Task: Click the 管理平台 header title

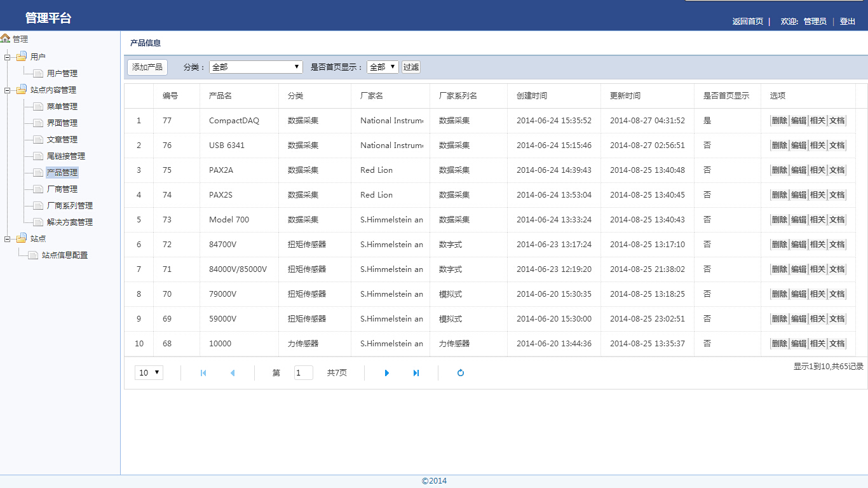Action: click(x=48, y=18)
